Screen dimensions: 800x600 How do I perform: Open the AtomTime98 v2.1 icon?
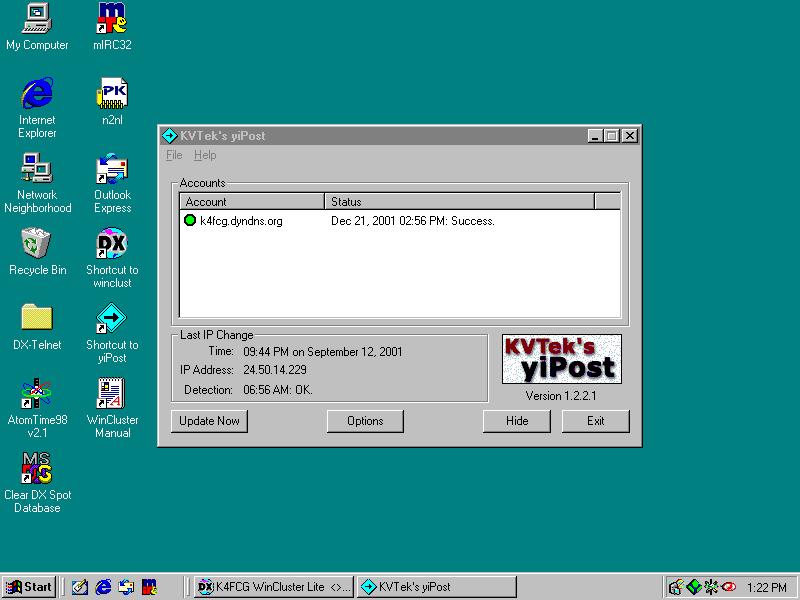(x=37, y=394)
